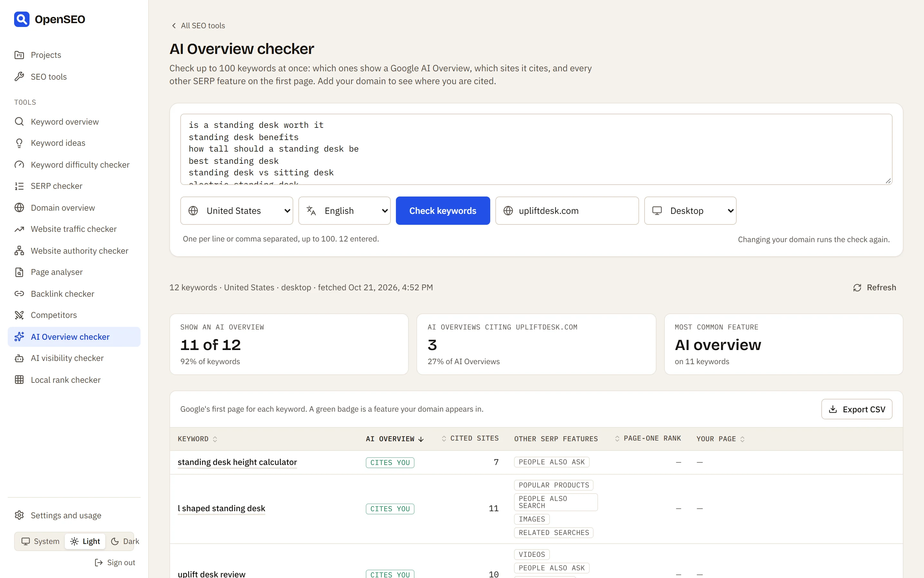Click the POPULAR PRODUCTS feature badge
This screenshot has width=924, height=578.
tap(554, 485)
